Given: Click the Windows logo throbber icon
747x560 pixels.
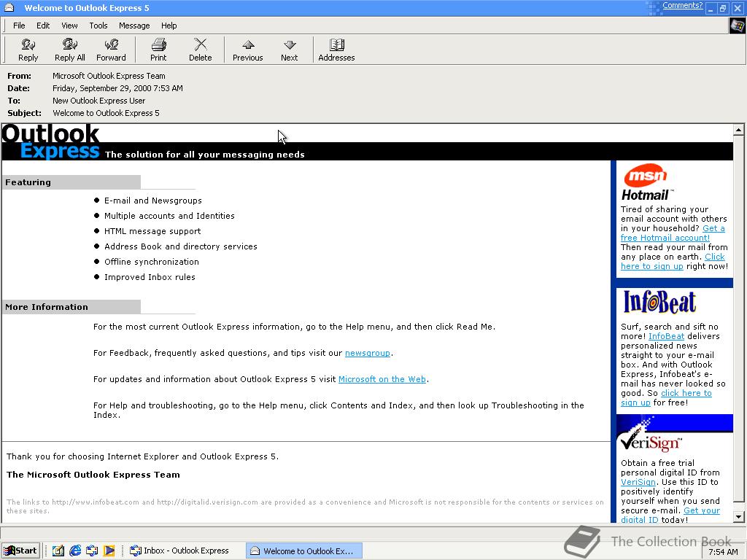Looking at the screenshot, I should point(737,26).
